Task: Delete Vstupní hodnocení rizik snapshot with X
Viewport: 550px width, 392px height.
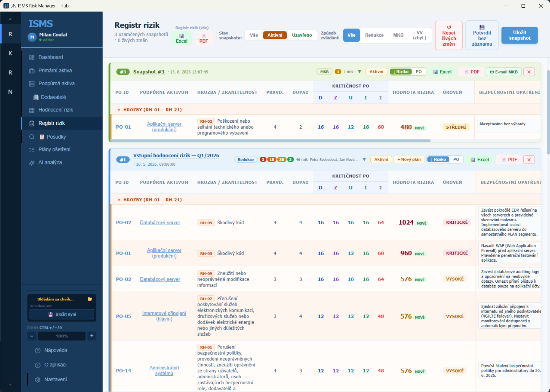Action: pos(529,160)
